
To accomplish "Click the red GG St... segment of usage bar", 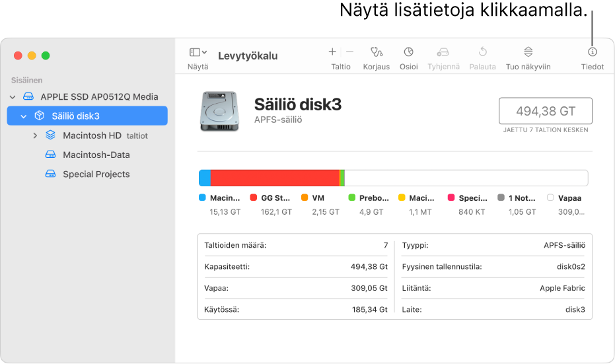I will 275,178.
